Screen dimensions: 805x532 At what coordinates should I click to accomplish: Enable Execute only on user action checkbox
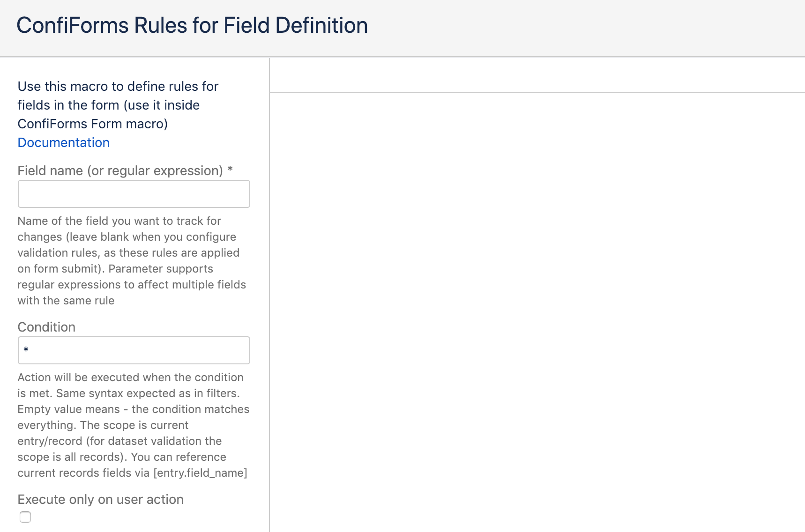(x=25, y=517)
